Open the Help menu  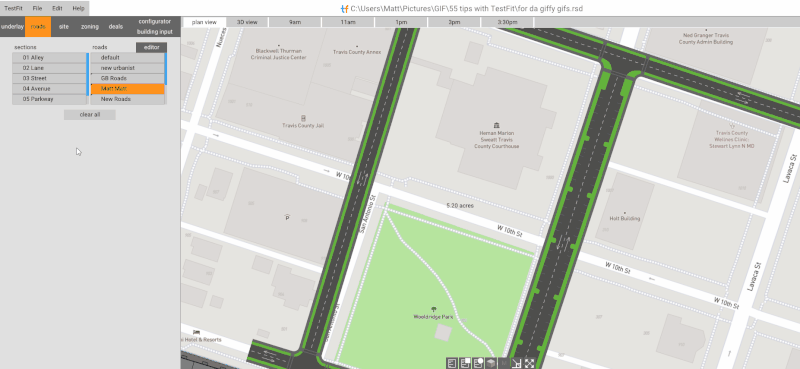[x=78, y=8]
